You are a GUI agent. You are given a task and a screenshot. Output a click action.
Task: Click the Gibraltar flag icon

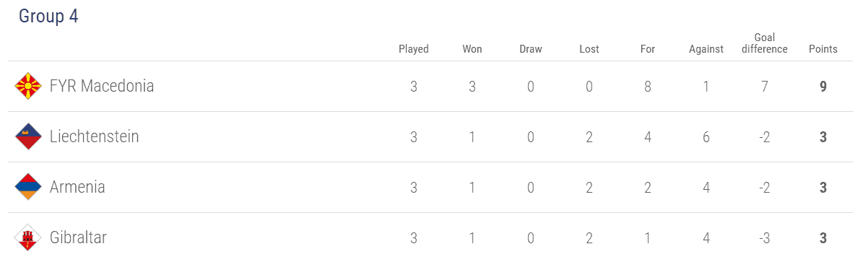[28, 238]
